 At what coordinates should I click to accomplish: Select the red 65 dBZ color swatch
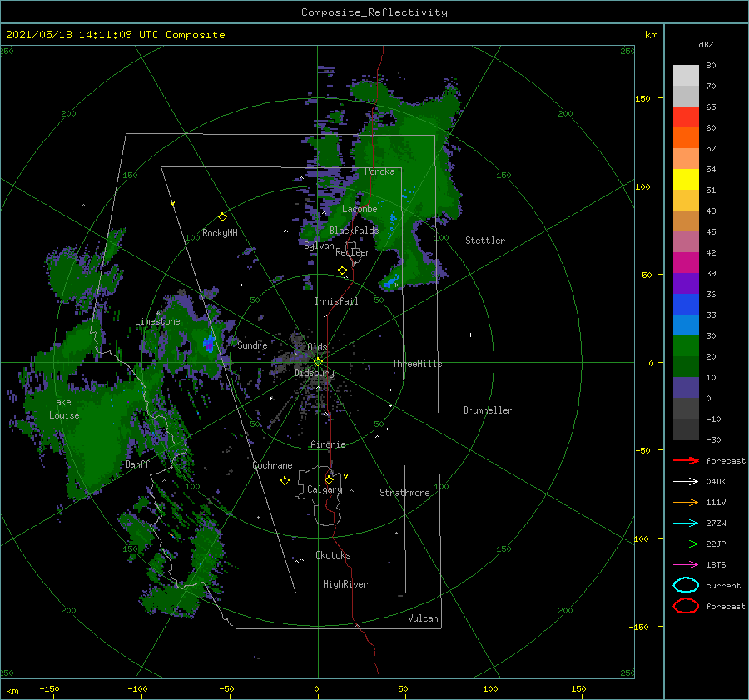[x=686, y=117]
